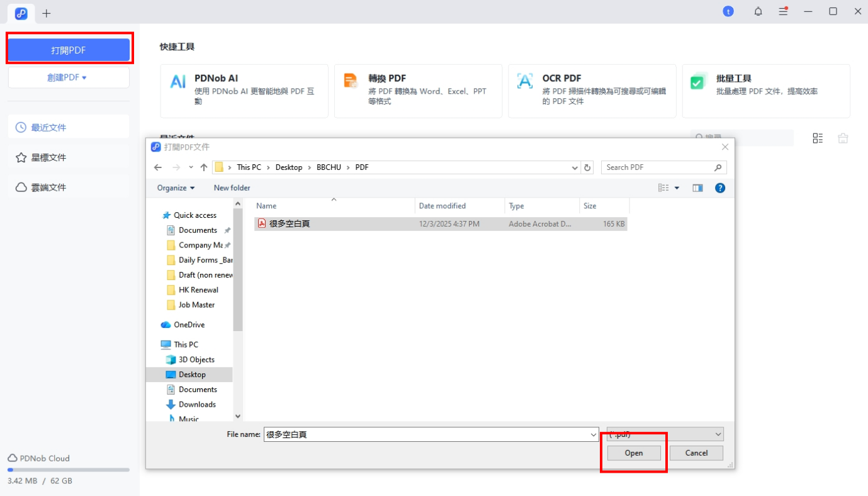Toggle the preview pane button
This screenshot has height=496, width=868.
pos(697,188)
